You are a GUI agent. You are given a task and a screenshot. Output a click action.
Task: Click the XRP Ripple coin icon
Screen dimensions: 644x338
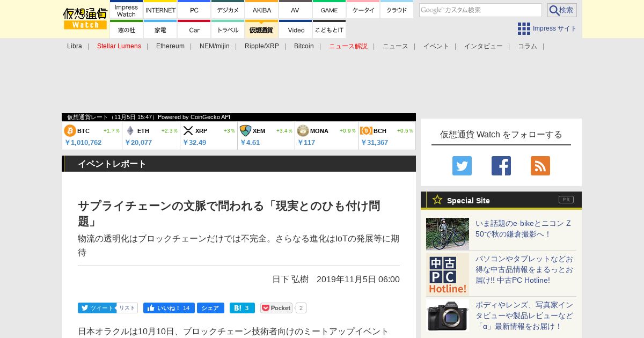(188, 131)
